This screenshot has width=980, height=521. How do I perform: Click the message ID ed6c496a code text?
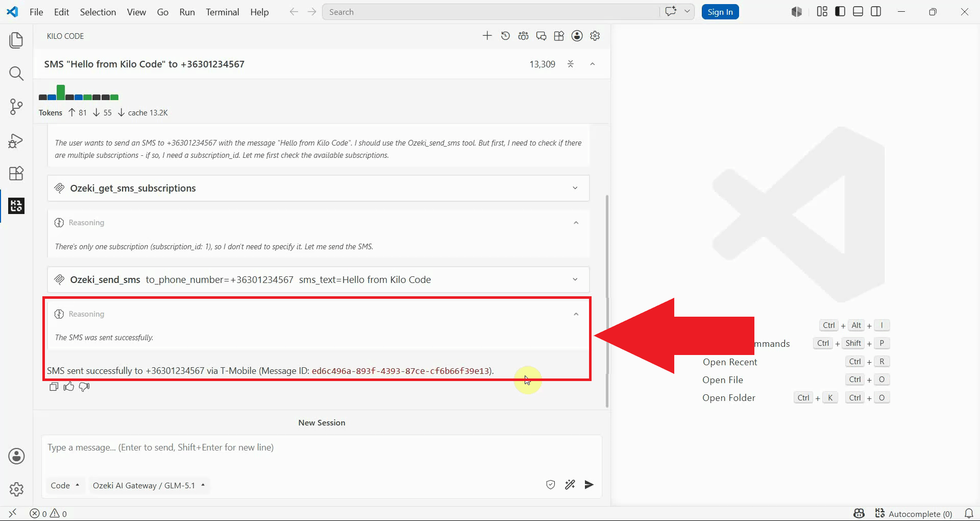(401, 371)
